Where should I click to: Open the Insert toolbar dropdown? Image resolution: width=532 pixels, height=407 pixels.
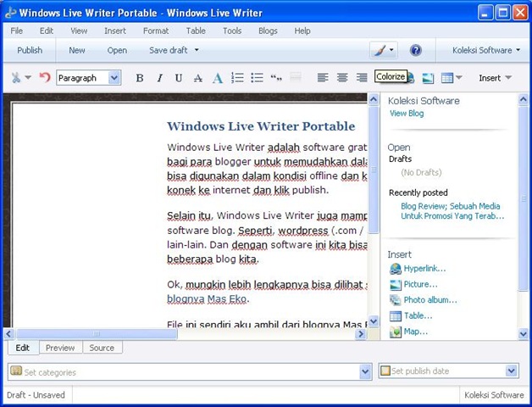click(495, 78)
